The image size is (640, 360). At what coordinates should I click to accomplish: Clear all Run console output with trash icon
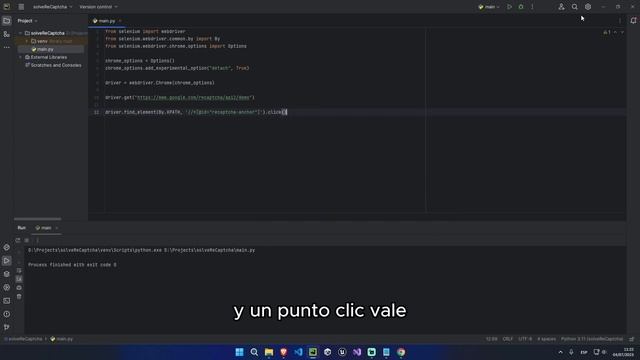tap(19, 297)
